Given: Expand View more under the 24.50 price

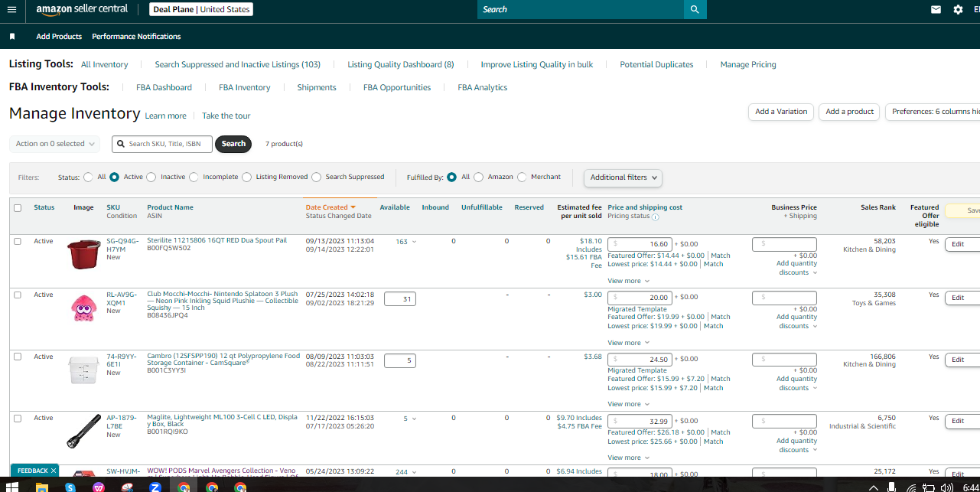Looking at the screenshot, I should (628, 404).
